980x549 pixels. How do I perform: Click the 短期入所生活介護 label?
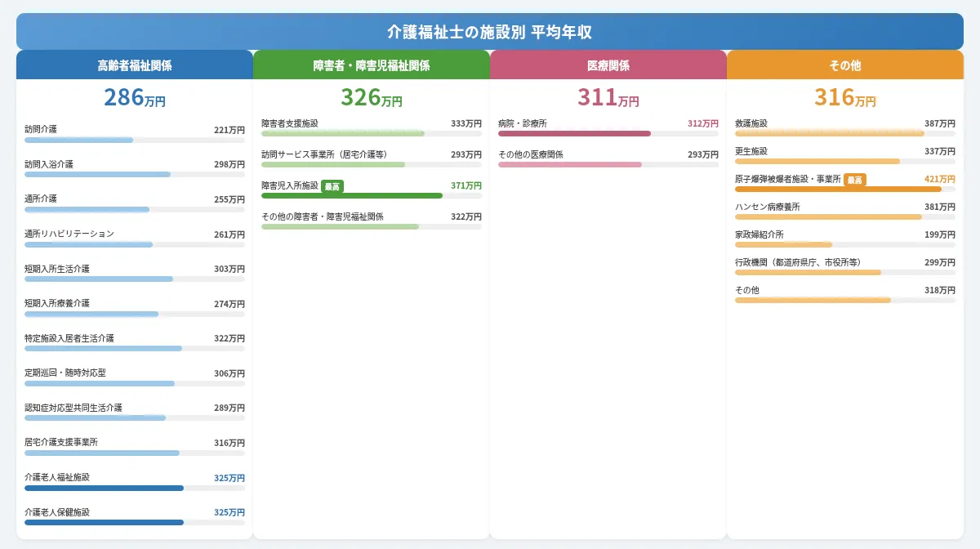tap(57, 269)
